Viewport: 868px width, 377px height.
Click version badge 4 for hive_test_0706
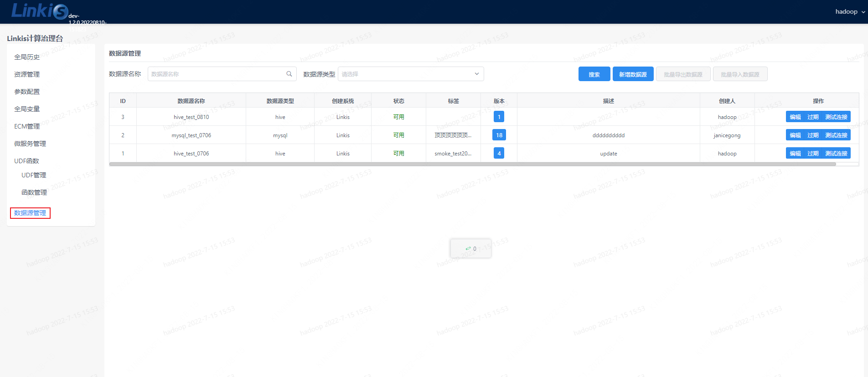(x=499, y=154)
